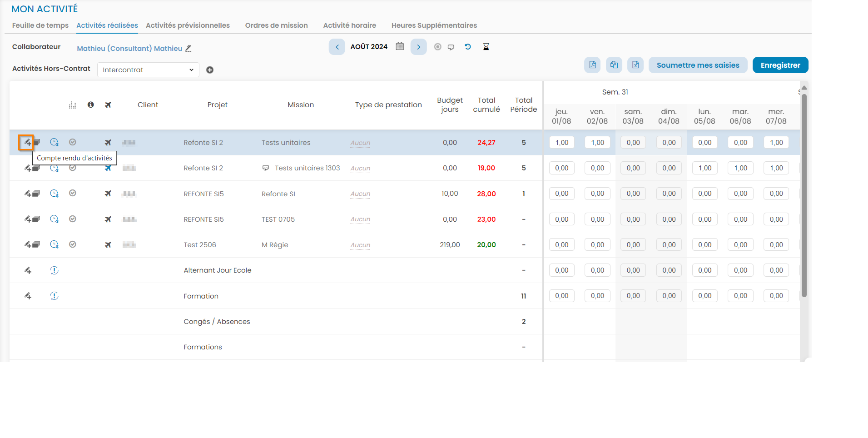Open the calendar date picker icon

click(400, 46)
